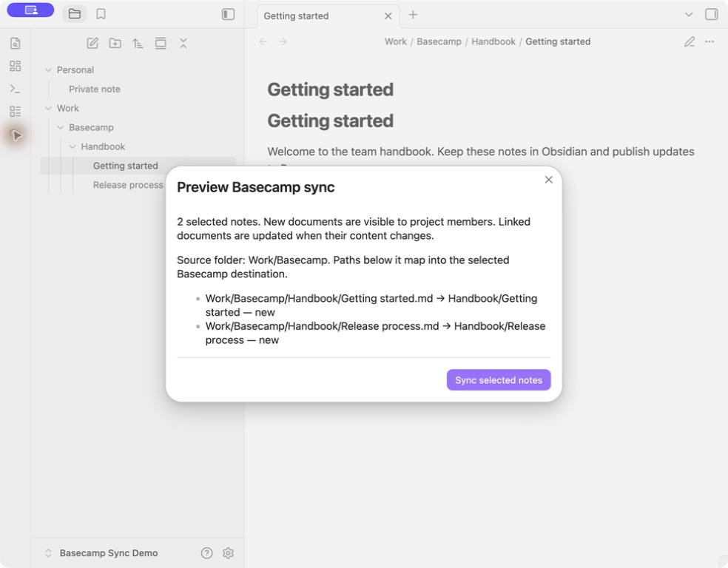Create a new folder icon

tap(115, 43)
